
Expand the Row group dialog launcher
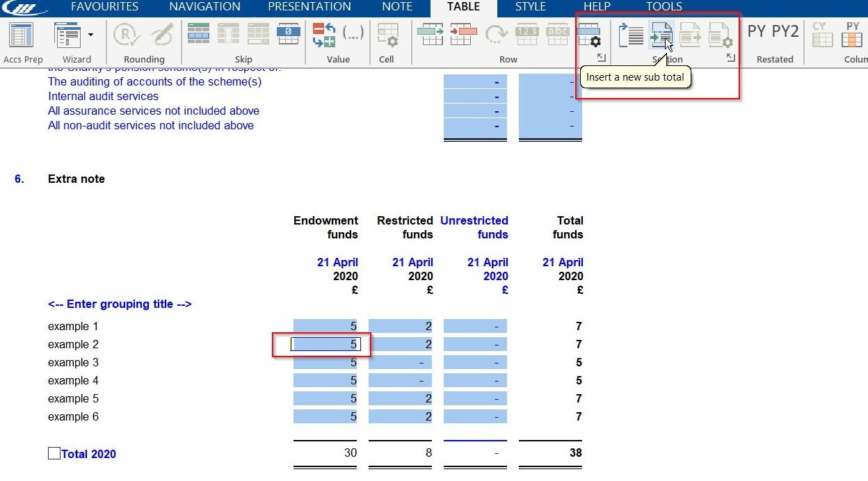pos(602,58)
